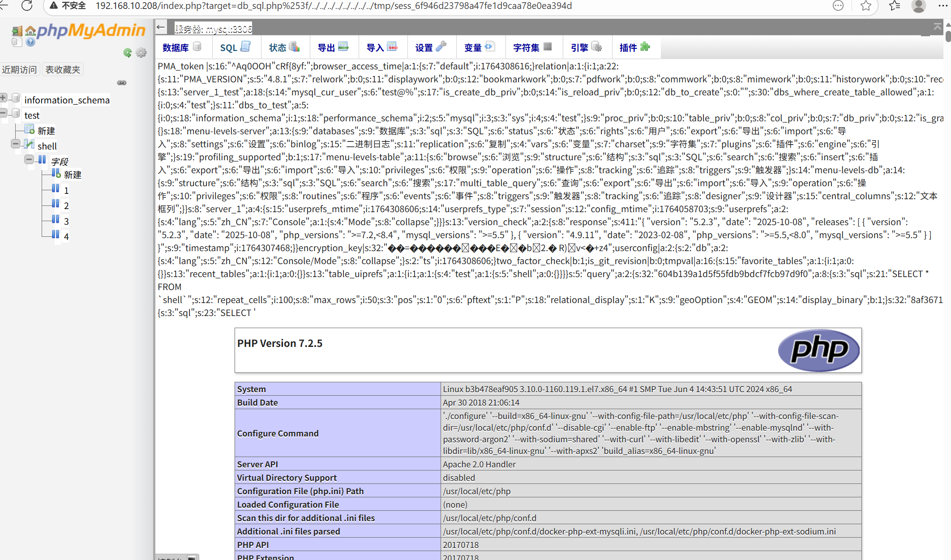Open the documentation help icon
This screenshot has height=560, width=951.
point(30,42)
